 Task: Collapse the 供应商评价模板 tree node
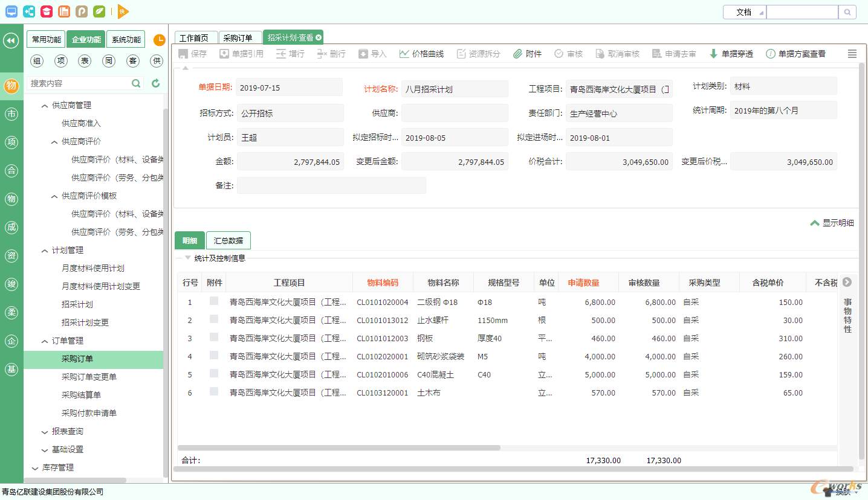pyautogui.click(x=54, y=196)
